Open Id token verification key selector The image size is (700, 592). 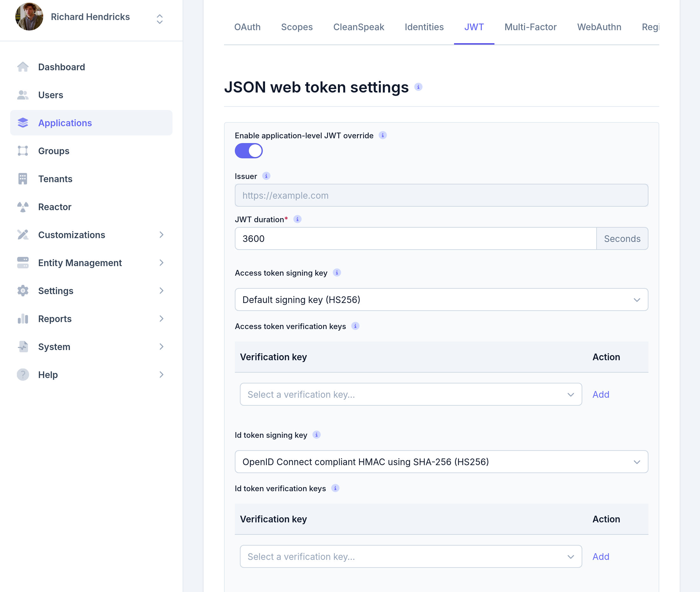click(x=411, y=556)
